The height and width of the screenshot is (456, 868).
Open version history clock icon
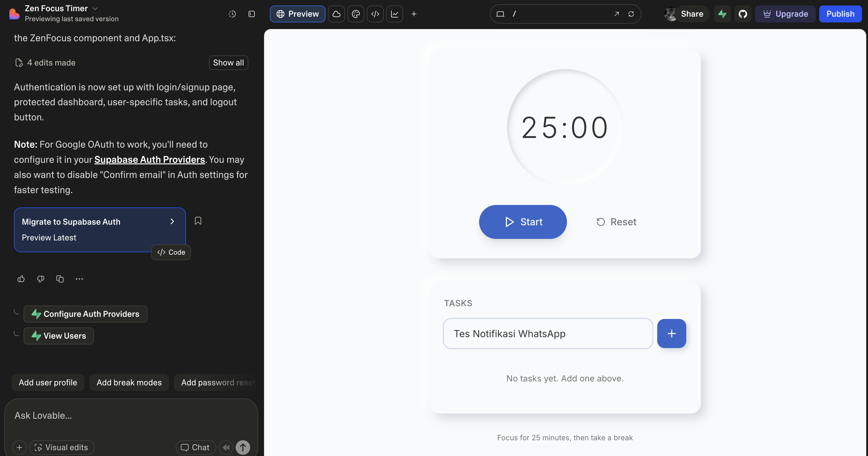click(x=232, y=14)
